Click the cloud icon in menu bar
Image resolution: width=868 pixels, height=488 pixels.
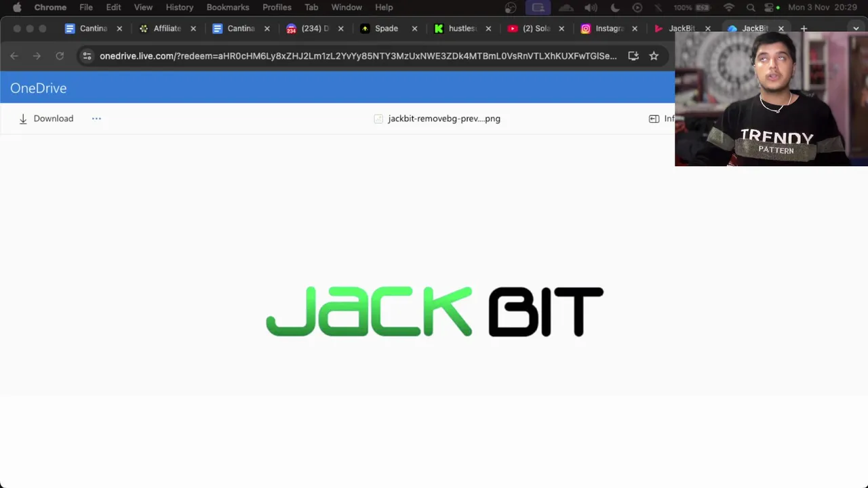pyautogui.click(x=566, y=7)
